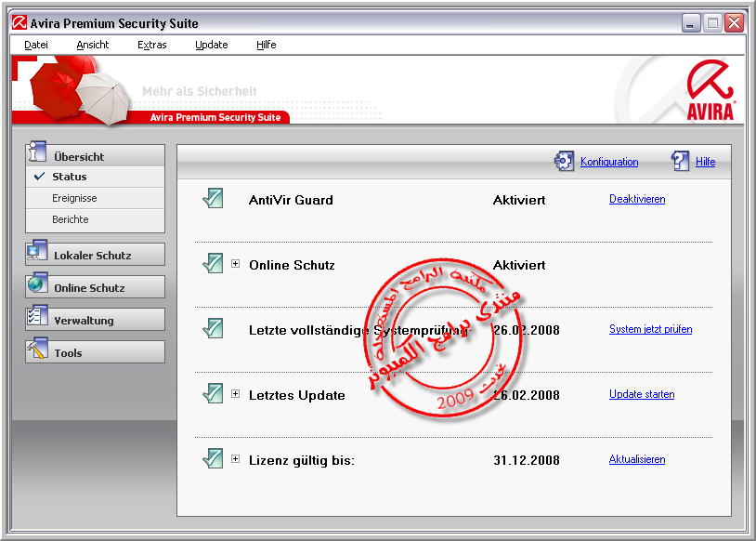This screenshot has height=541, width=756.
Task: Click the Konfiguration gear icon
Action: pos(564,161)
